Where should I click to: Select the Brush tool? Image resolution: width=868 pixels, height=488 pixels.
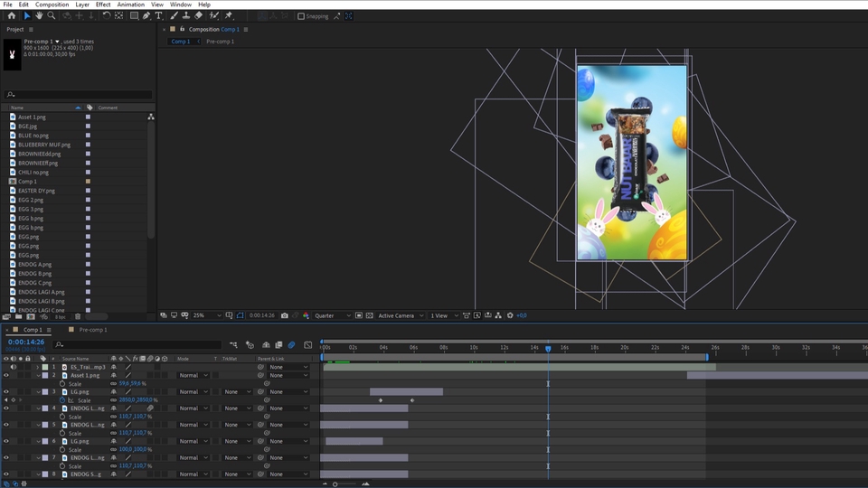pos(174,15)
